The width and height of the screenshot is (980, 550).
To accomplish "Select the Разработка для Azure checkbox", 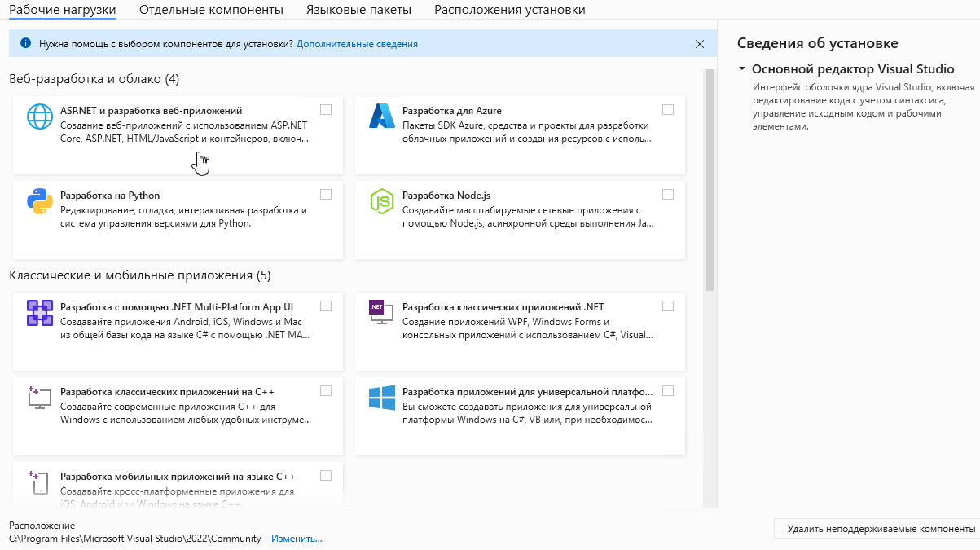I will (668, 109).
